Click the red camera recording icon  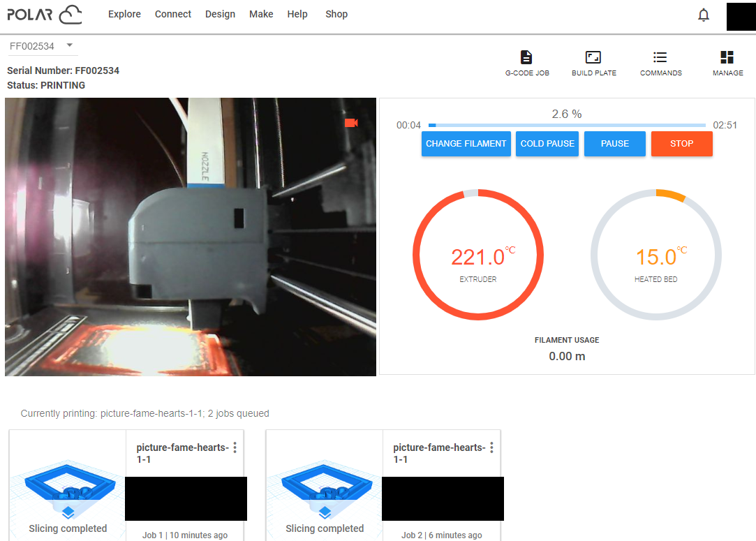tap(351, 123)
